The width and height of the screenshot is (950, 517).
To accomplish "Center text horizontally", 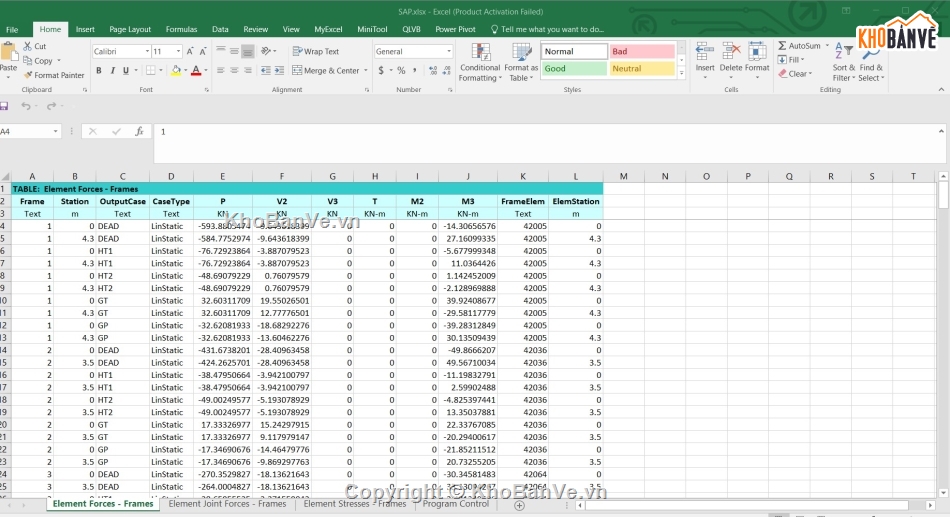I will tap(234, 71).
